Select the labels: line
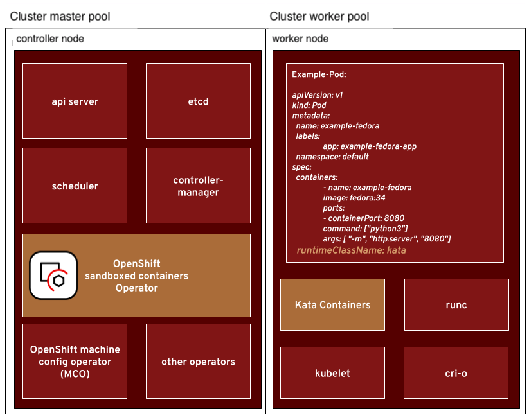Viewport: 531px width, 420px height. pos(308,136)
